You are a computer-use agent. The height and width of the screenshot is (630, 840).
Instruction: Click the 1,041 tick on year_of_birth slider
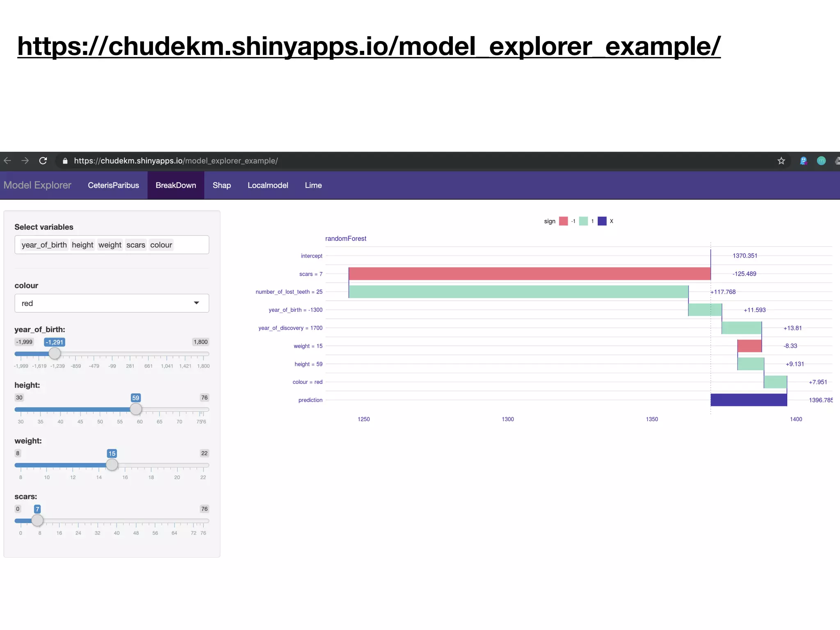click(x=167, y=366)
